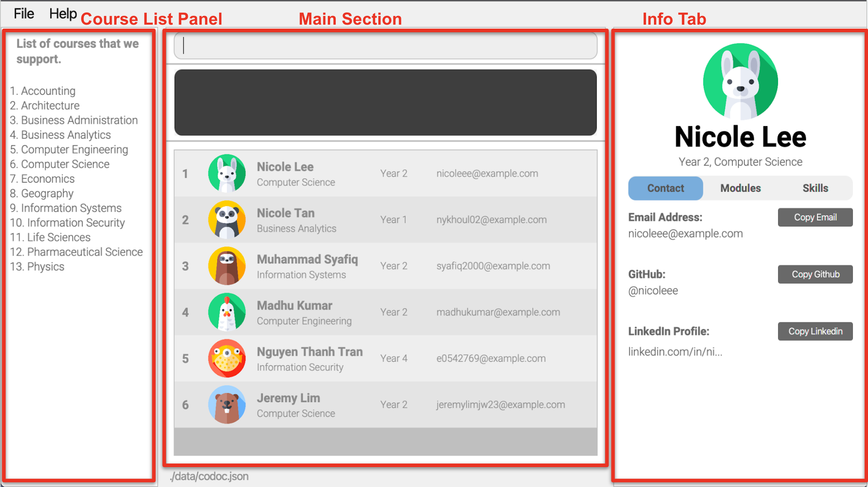Click Jeremy Lim's beaver avatar
The image size is (868, 487).
point(227,404)
